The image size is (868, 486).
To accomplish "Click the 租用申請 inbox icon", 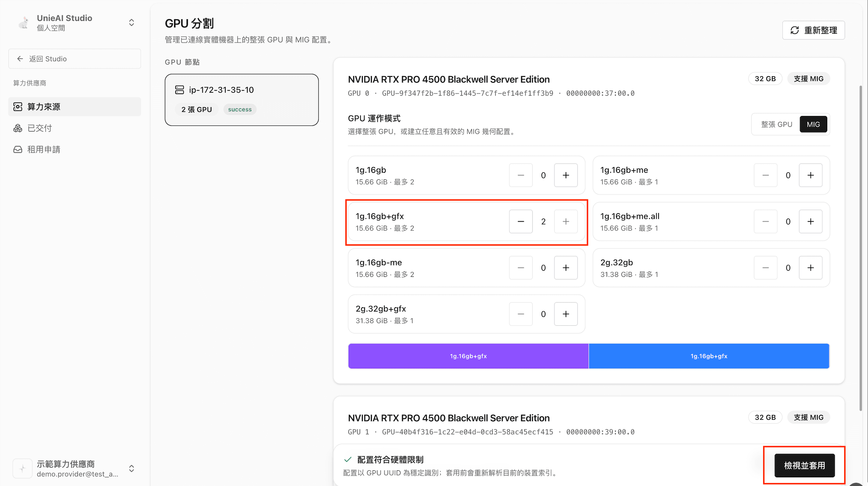I will coord(18,149).
